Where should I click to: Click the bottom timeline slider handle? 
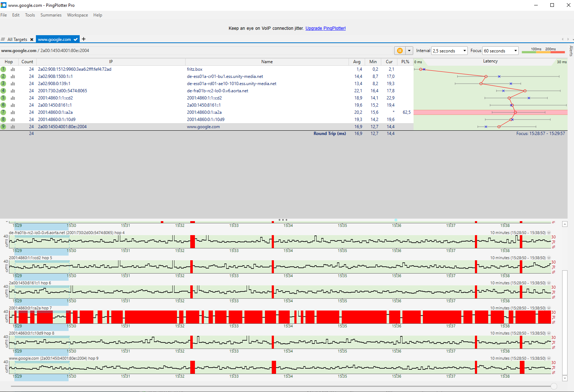[x=554, y=386]
